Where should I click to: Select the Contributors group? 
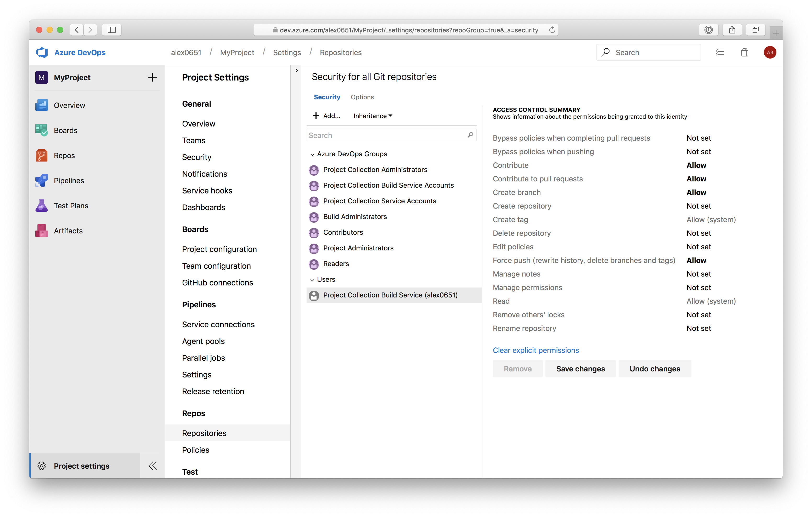(x=343, y=232)
